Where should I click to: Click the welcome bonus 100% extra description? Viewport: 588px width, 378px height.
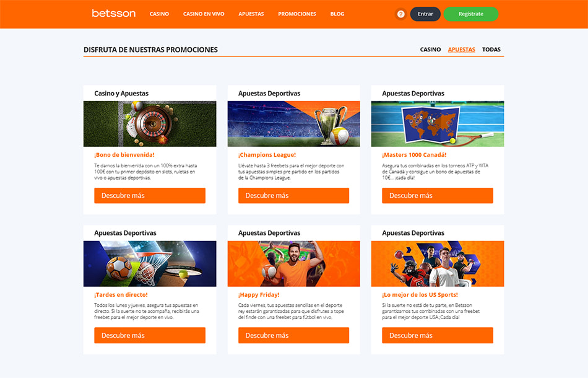pyautogui.click(x=145, y=172)
